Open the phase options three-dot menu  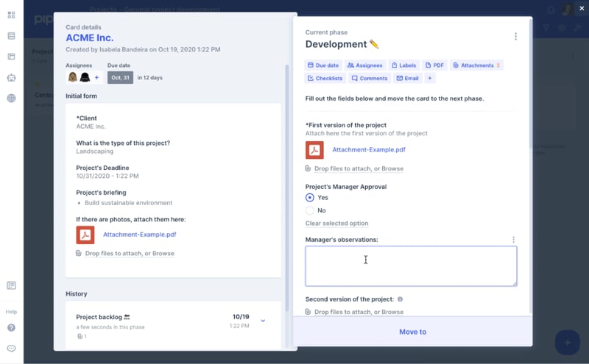coord(515,37)
